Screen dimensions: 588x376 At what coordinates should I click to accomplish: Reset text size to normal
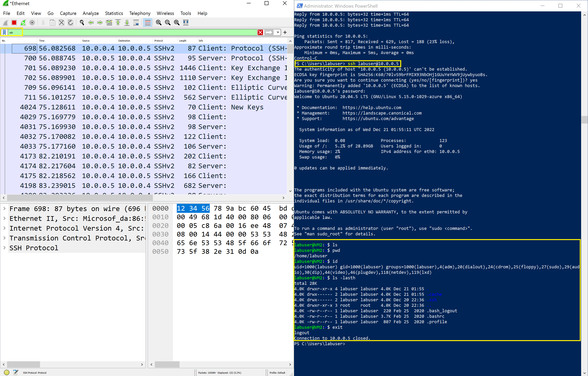pos(177,23)
